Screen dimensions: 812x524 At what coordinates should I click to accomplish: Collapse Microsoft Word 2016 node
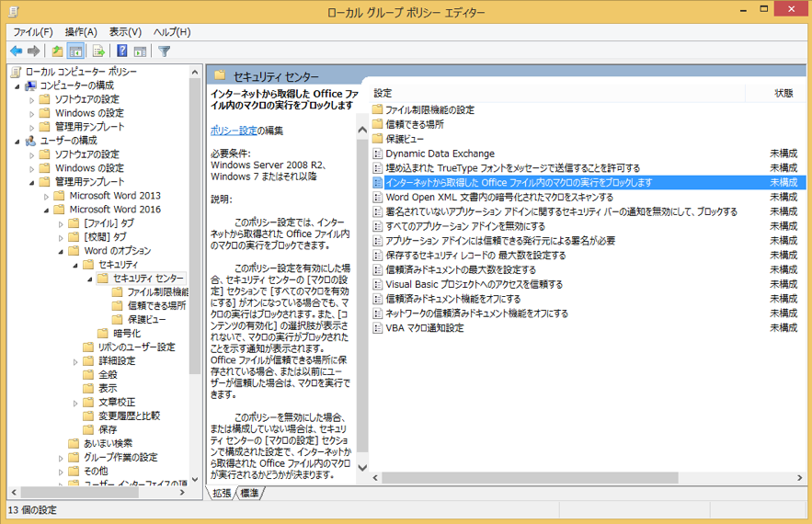pyautogui.click(x=46, y=210)
